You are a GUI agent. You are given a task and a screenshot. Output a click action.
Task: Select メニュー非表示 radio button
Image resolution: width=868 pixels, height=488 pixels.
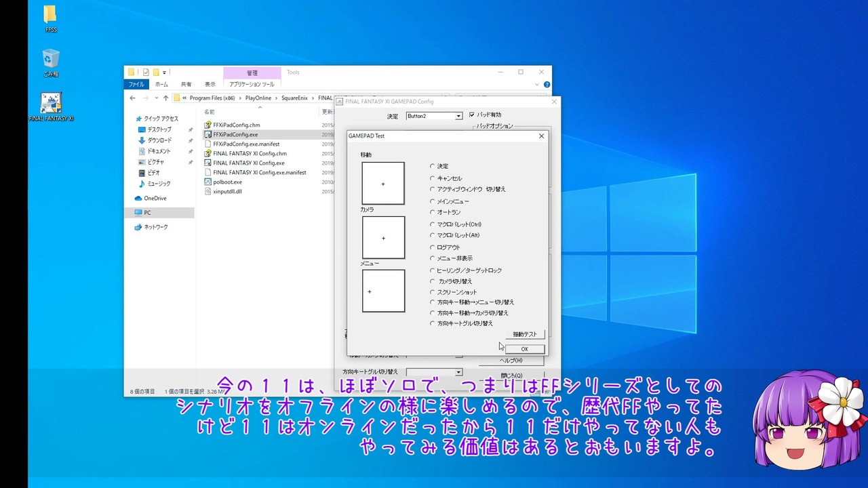(x=433, y=258)
